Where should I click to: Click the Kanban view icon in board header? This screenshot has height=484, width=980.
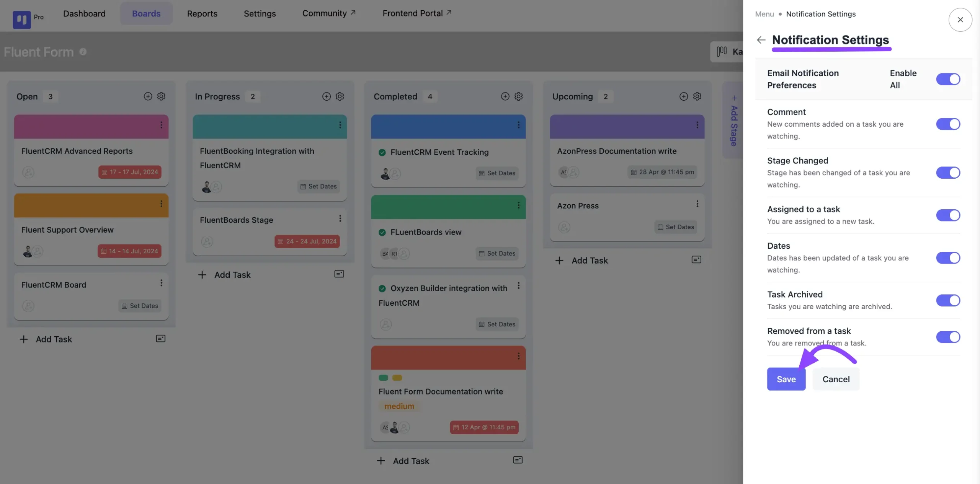point(722,51)
